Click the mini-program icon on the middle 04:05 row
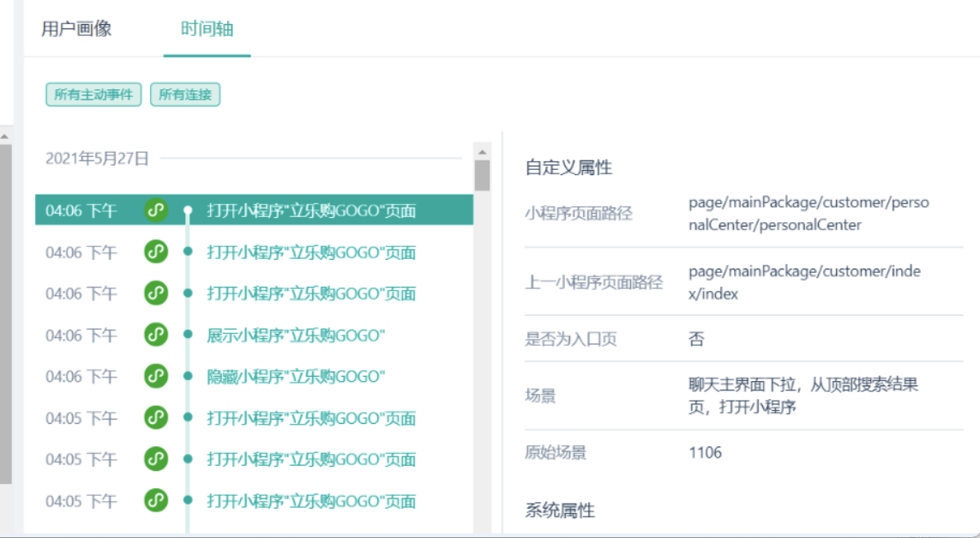 pos(155,459)
